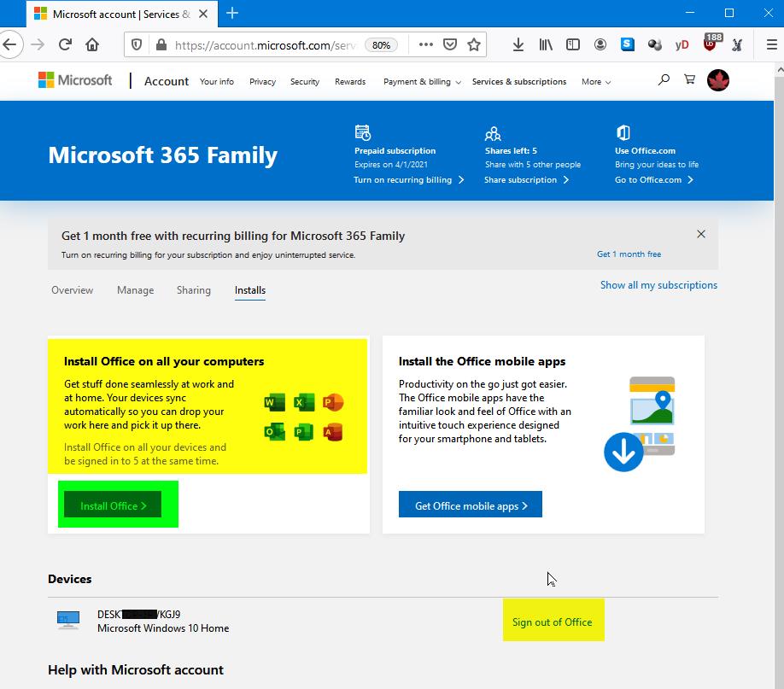Screen dimensions: 784x689
Task: Click the Publisher app icon
Action: (x=304, y=431)
